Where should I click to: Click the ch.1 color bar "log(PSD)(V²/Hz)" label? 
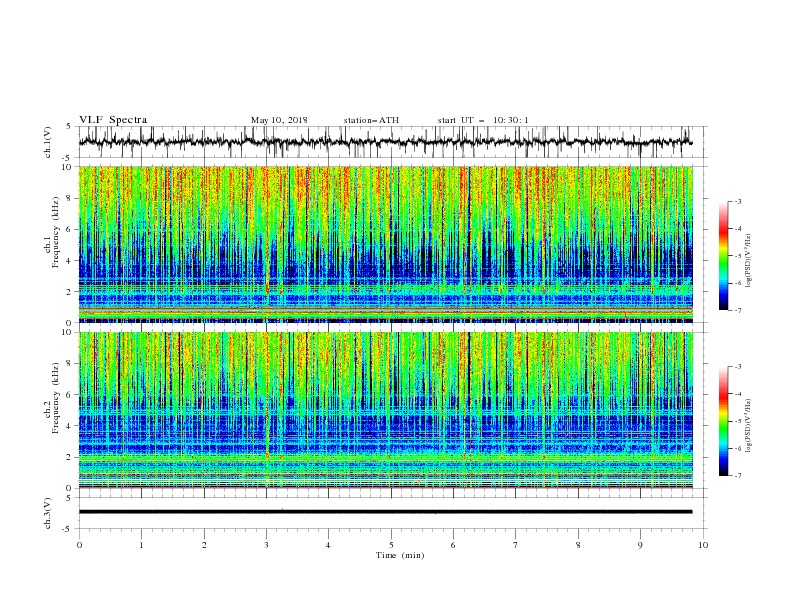[x=748, y=261]
